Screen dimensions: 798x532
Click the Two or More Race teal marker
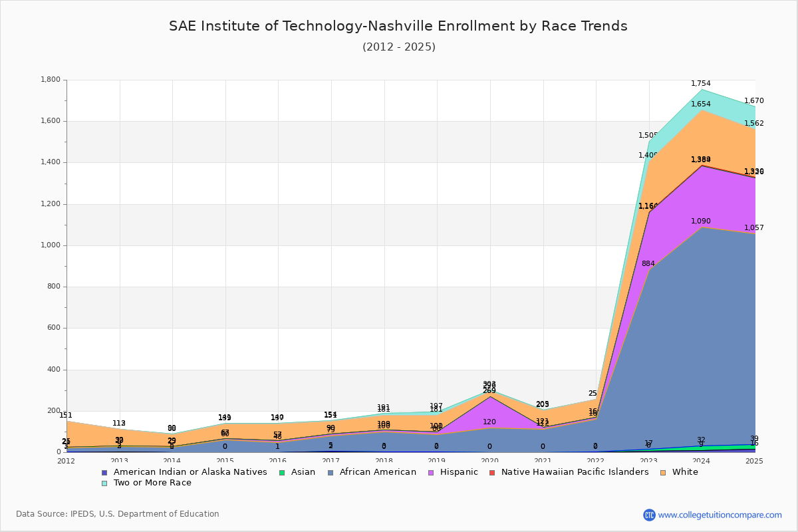[x=104, y=483]
